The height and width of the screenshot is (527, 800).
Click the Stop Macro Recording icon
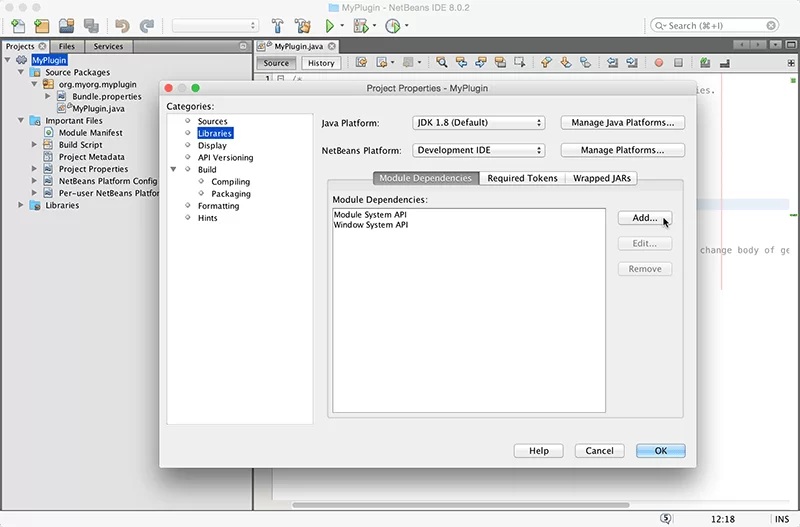pyautogui.click(x=678, y=63)
